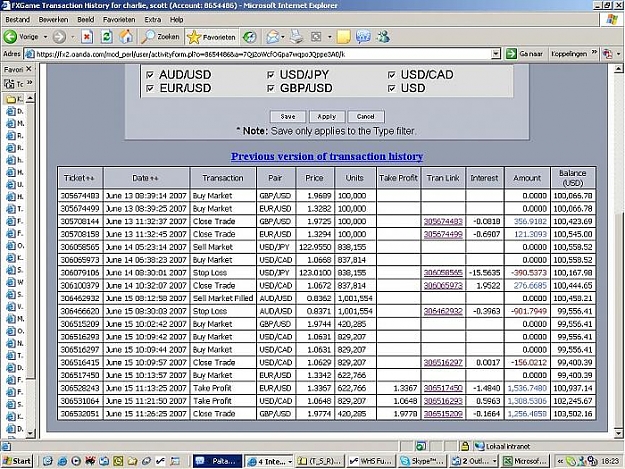This screenshot has width=625, height=469.
Task: Open the Favorieten menu
Action: tap(119, 20)
